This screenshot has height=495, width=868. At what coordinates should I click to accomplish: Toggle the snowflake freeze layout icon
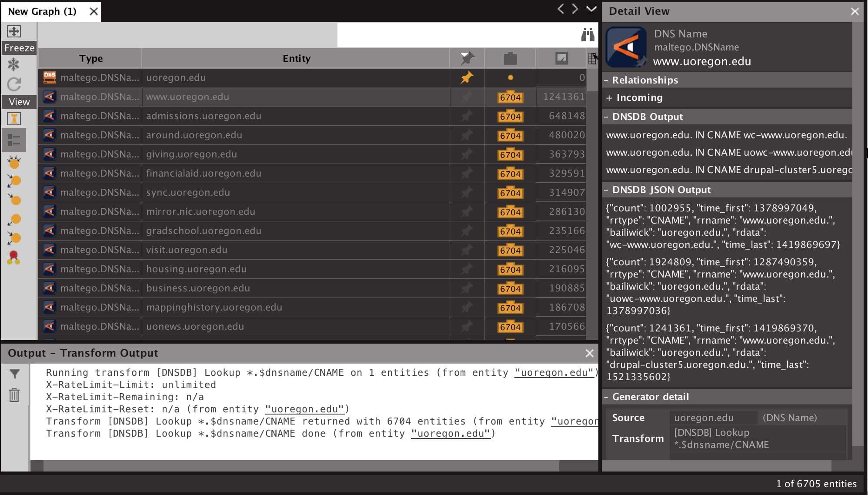click(14, 64)
